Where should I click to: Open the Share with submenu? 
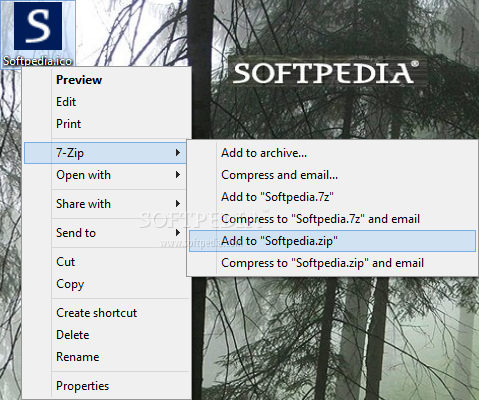tap(105, 204)
